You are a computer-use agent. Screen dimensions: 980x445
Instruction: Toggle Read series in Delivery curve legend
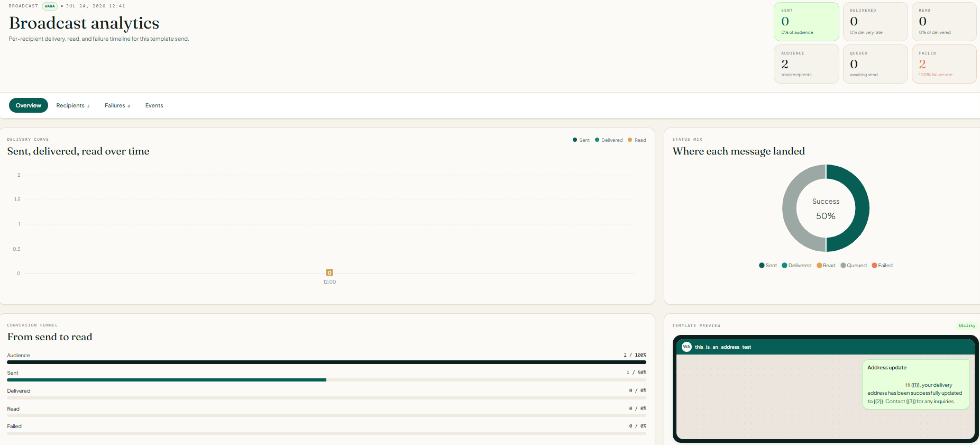point(637,140)
